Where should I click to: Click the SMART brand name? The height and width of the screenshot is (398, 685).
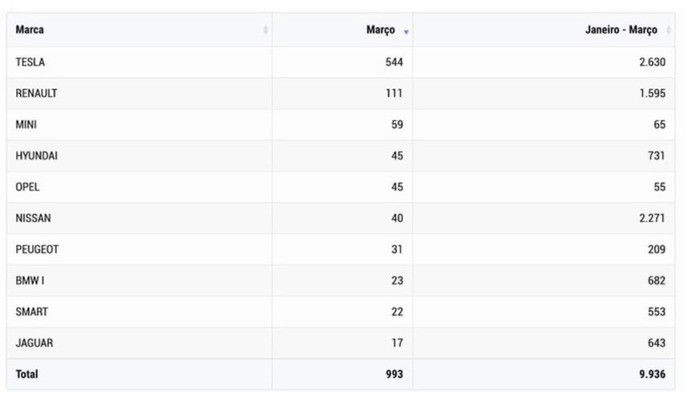click(x=31, y=312)
